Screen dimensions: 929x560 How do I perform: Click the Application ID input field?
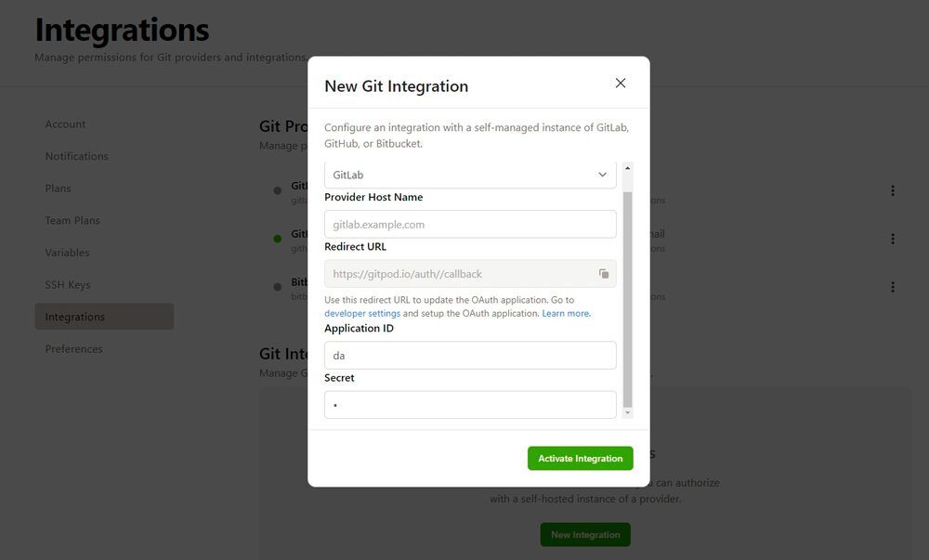[470, 356]
